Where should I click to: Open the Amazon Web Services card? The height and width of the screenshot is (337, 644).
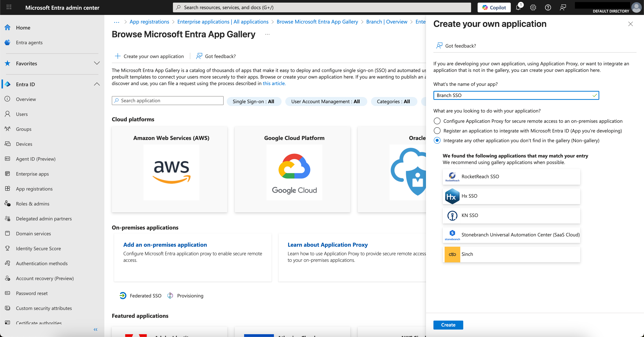pyautogui.click(x=170, y=169)
